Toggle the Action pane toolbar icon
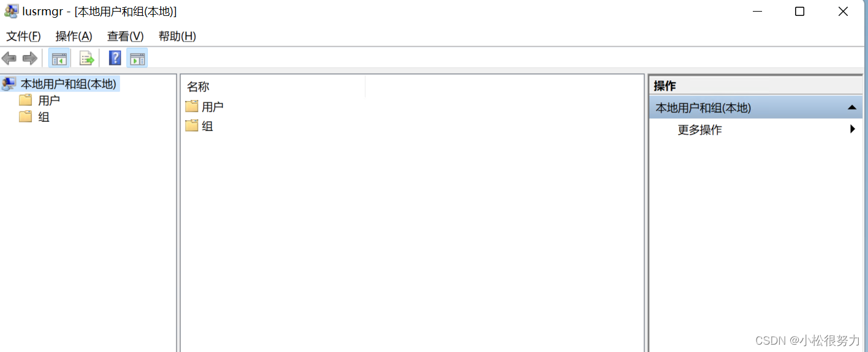 coord(137,59)
